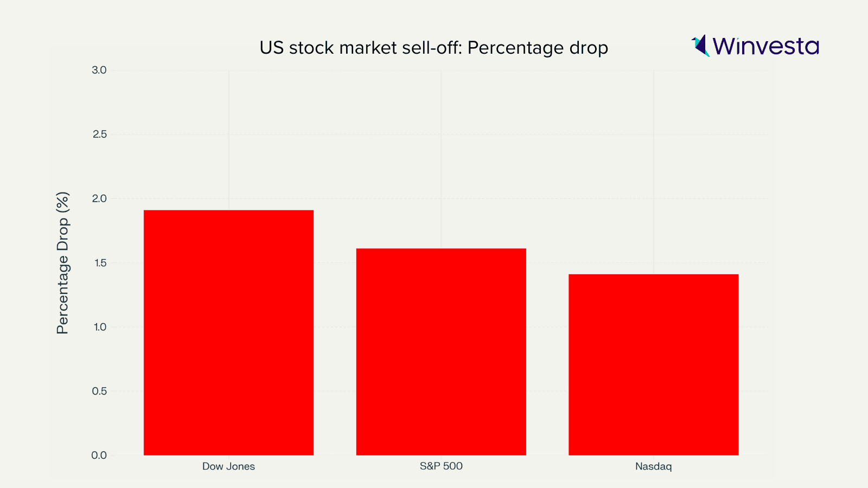The image size is (868, 488).
Task: Select the chart title about the sell-off
Action: pos(433,48)
